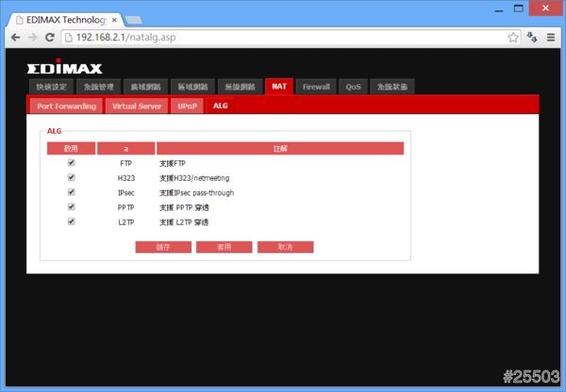Open the 無線網路 tab
The image size is (566, 392).
pyautogui.click(x=240, y=87)
